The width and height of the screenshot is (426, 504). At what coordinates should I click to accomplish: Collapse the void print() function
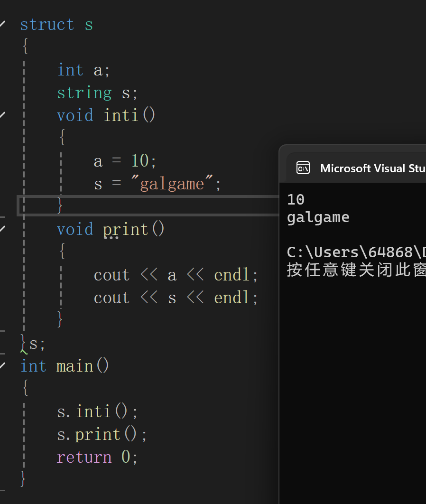pos(2,229)
